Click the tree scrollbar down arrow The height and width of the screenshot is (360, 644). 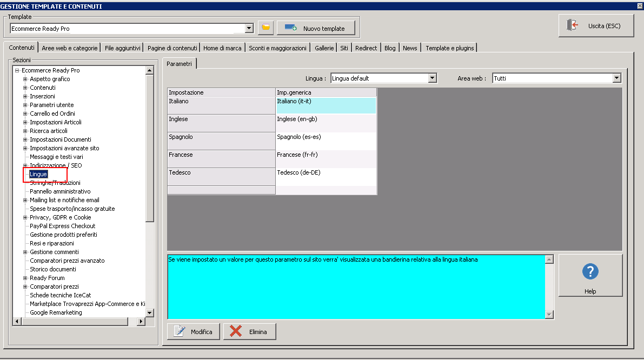pos(149,312)
